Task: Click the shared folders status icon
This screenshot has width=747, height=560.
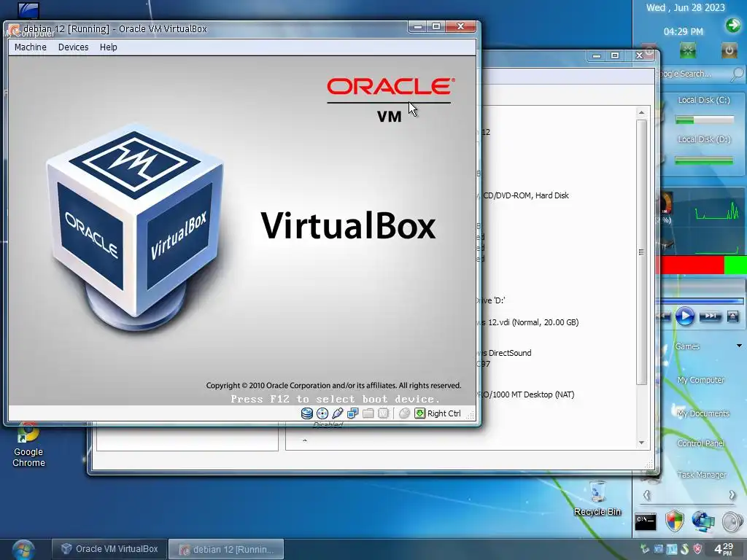Action: click(368, 413)
